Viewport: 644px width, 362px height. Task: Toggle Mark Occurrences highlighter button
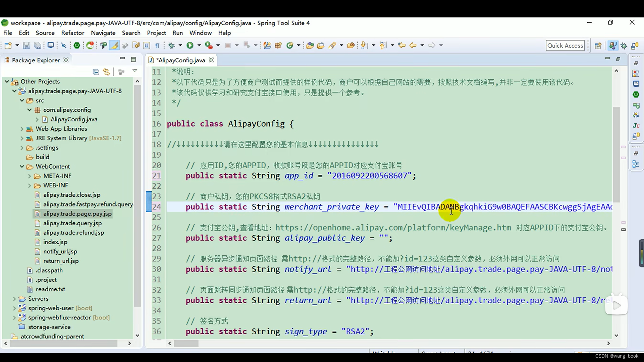click(115, 45)
